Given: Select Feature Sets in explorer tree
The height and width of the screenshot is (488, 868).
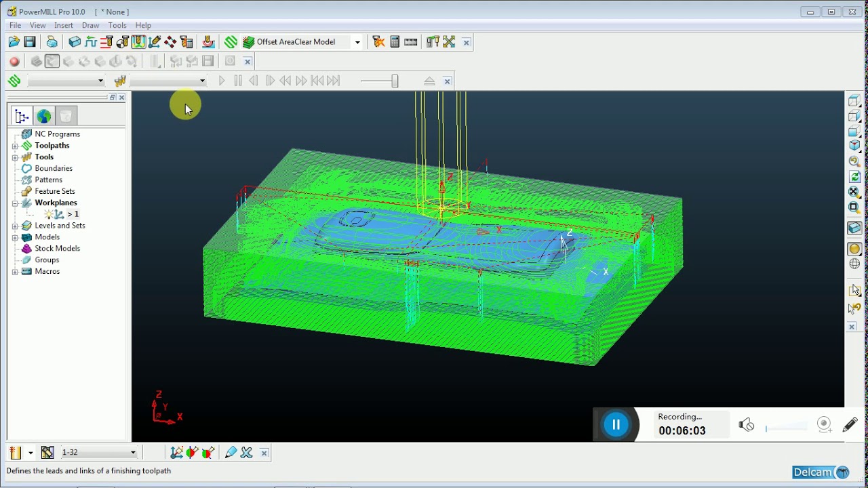Looking at the screenshot, I should click(55, 192).
